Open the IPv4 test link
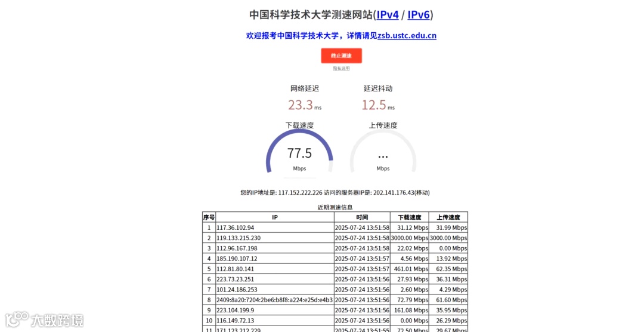 [x=388, y=15]
